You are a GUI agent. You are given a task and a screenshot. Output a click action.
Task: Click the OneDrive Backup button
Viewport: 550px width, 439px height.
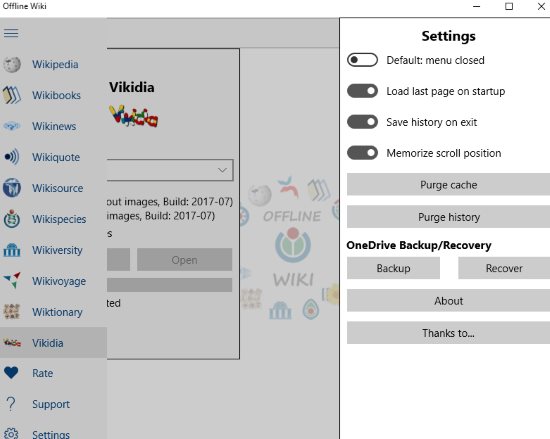point(393,268)
